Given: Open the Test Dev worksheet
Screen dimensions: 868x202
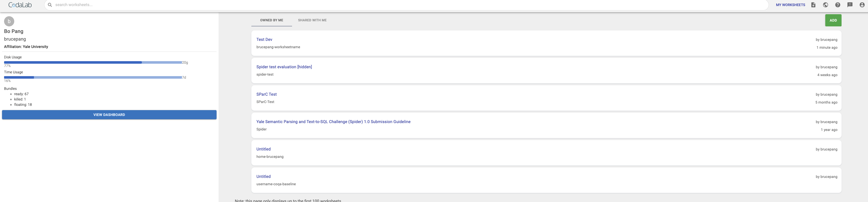Looking at the screenshot, I should point(264,39).
